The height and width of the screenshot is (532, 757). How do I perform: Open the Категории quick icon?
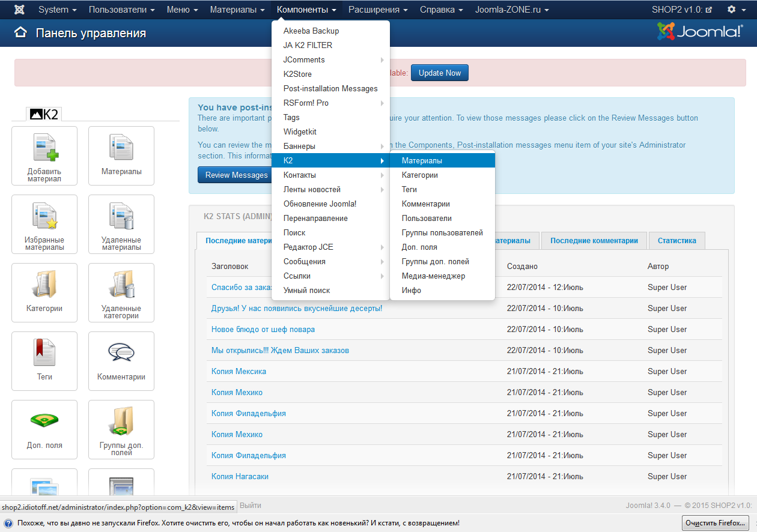[44, 292]
